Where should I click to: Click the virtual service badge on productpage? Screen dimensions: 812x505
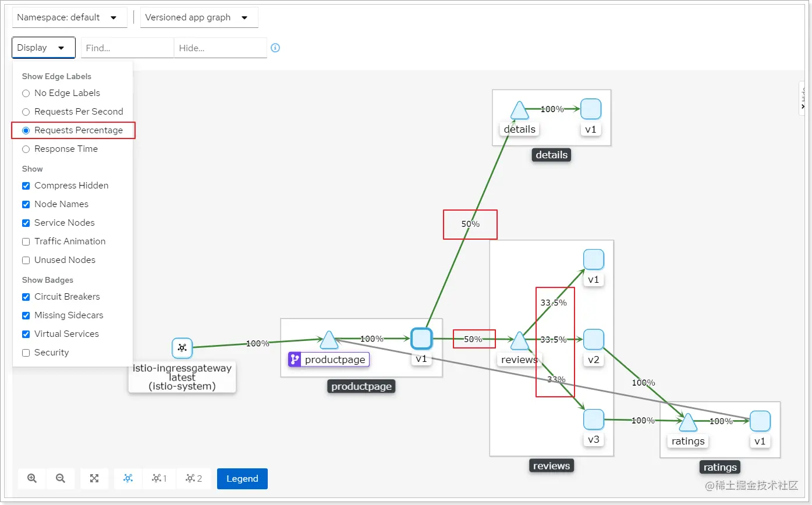coord(295,360)
